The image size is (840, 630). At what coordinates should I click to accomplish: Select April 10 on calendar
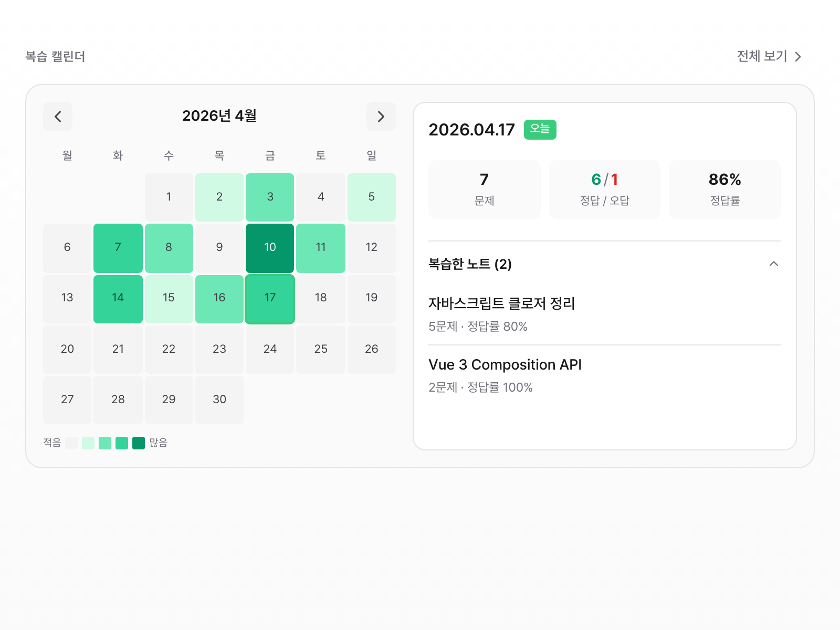tap(270, 247)
